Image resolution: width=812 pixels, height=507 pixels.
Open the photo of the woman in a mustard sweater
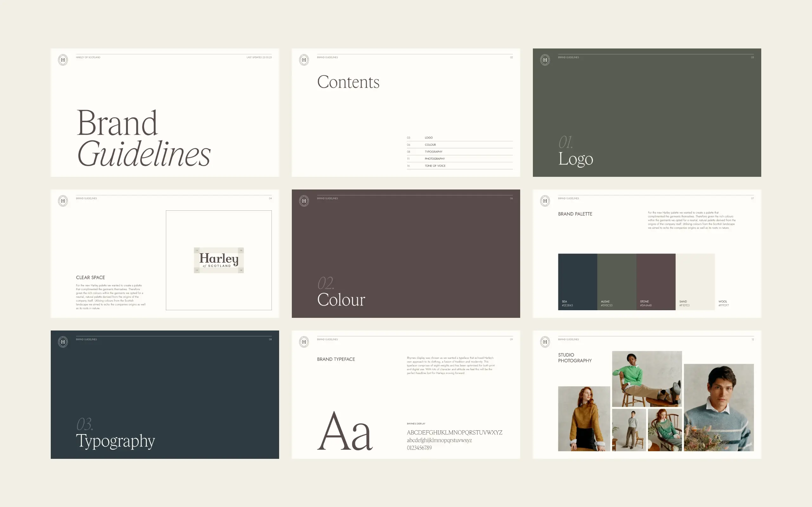coord(584,419)
